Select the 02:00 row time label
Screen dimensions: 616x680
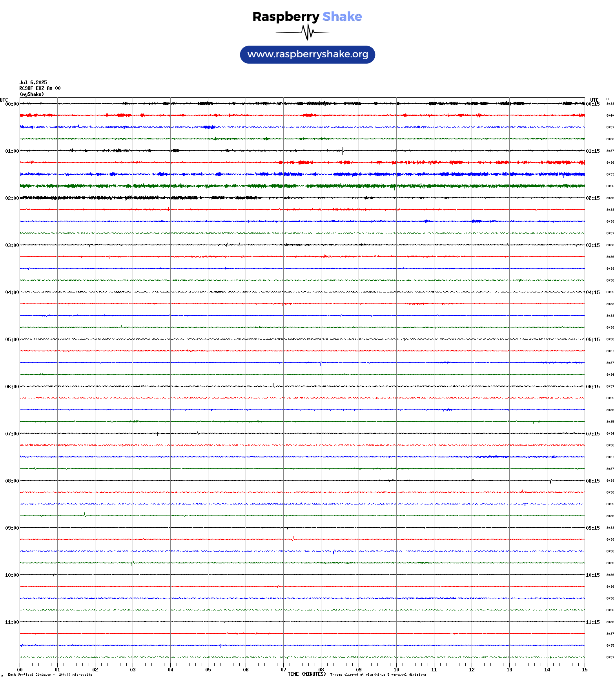pyautogui.click(x=12, y=198)
